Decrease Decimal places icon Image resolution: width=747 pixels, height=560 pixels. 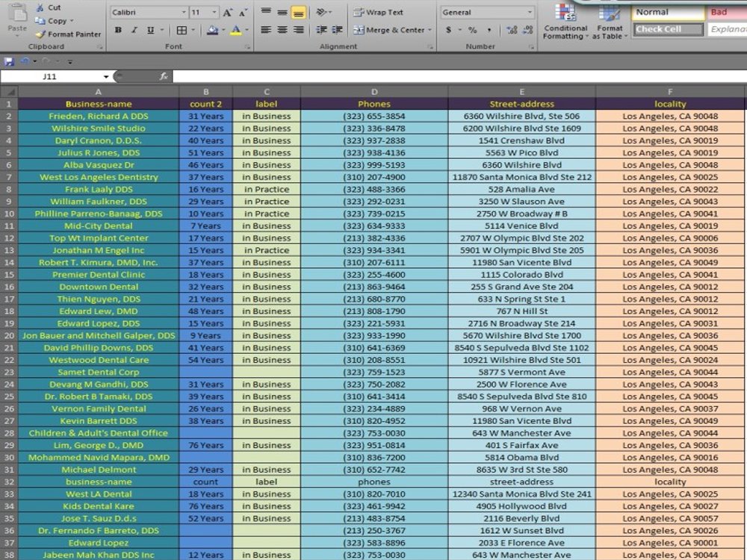click(528, 30)
